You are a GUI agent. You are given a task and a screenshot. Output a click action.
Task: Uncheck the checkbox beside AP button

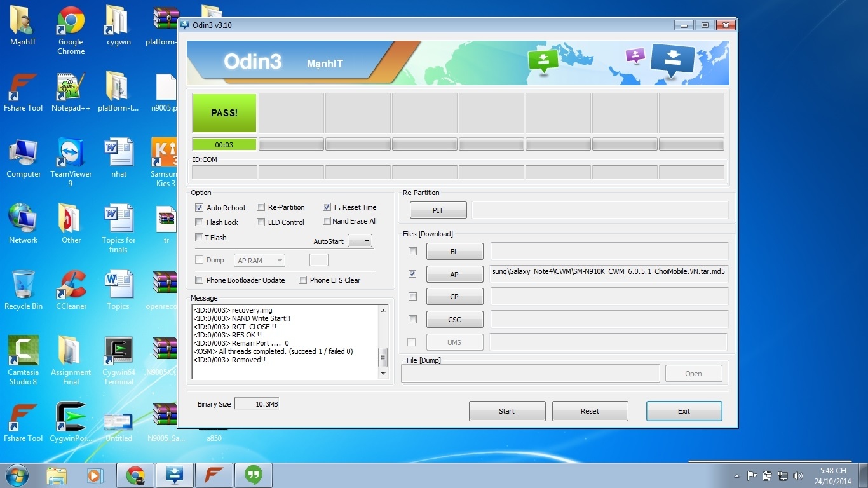[412, 274]
